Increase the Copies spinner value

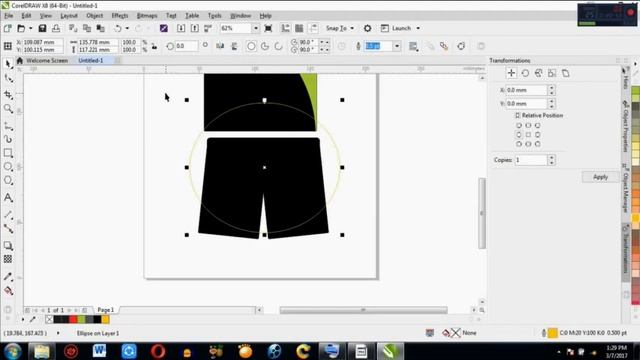pyautogui.click(x=551, y=158)
